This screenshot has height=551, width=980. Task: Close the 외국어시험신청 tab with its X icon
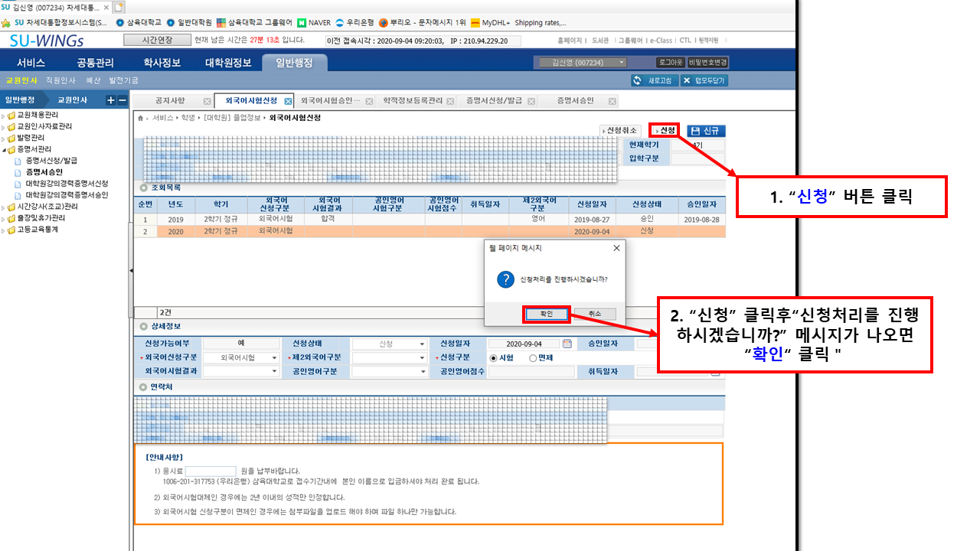[288, 101]
